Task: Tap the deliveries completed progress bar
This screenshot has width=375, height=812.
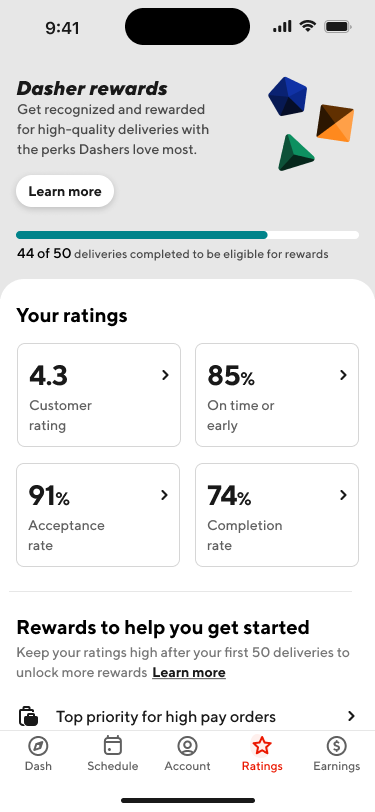Action: pos(188,235)
